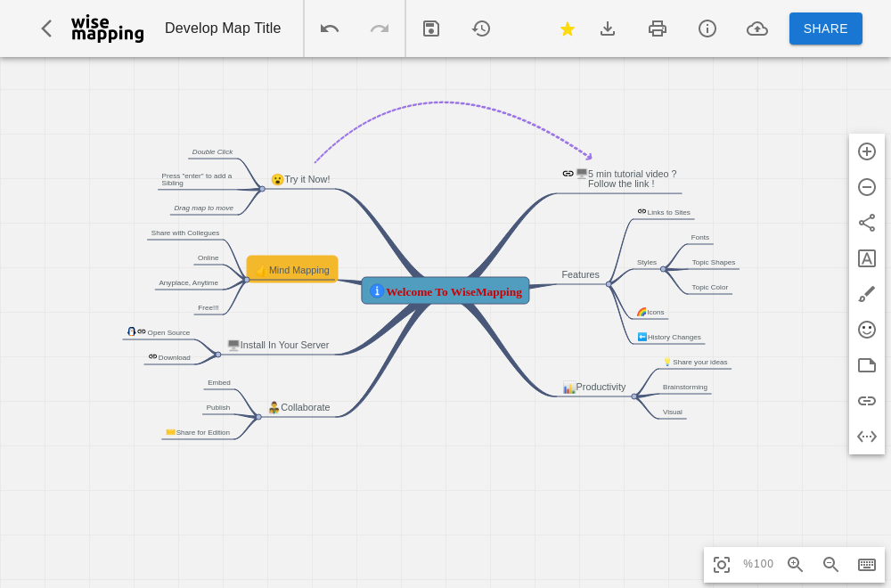
Task: Collapse the Collaborate branch node
Action: pos(258,417)
